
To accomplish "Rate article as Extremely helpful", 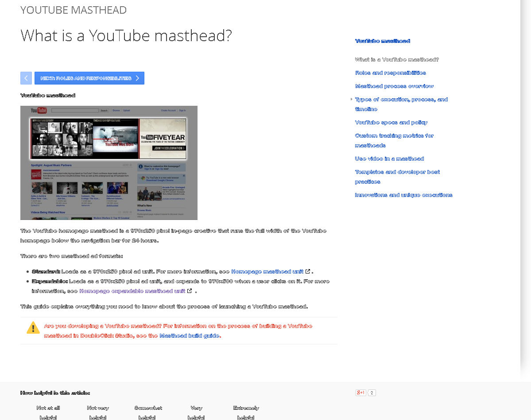I will click(x=246, y=412).
